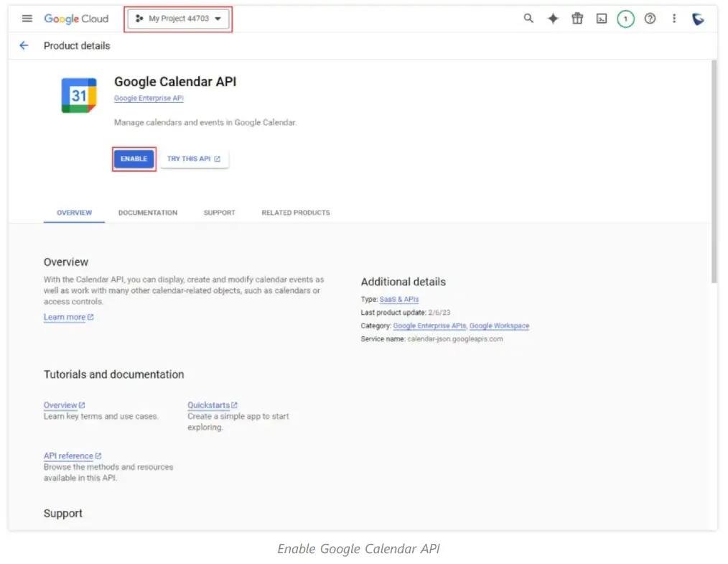Click the Google Cloud logo
Screen dimensions: 728x564
[x=76, y=19]
